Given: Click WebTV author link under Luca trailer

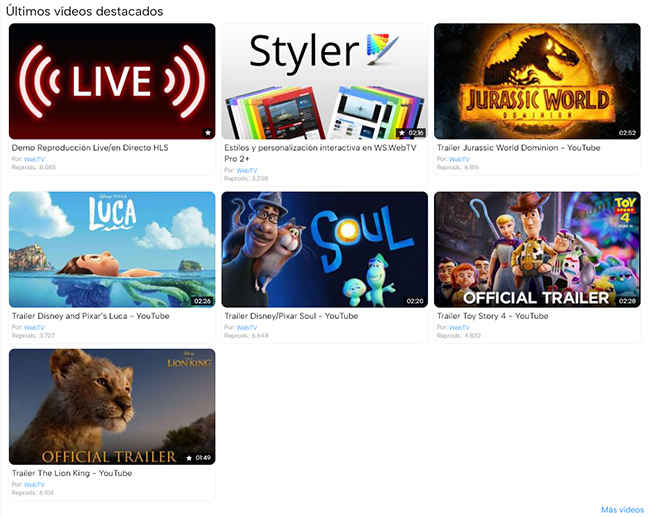Looking at the screenshot, I should [x=34, y=328].
